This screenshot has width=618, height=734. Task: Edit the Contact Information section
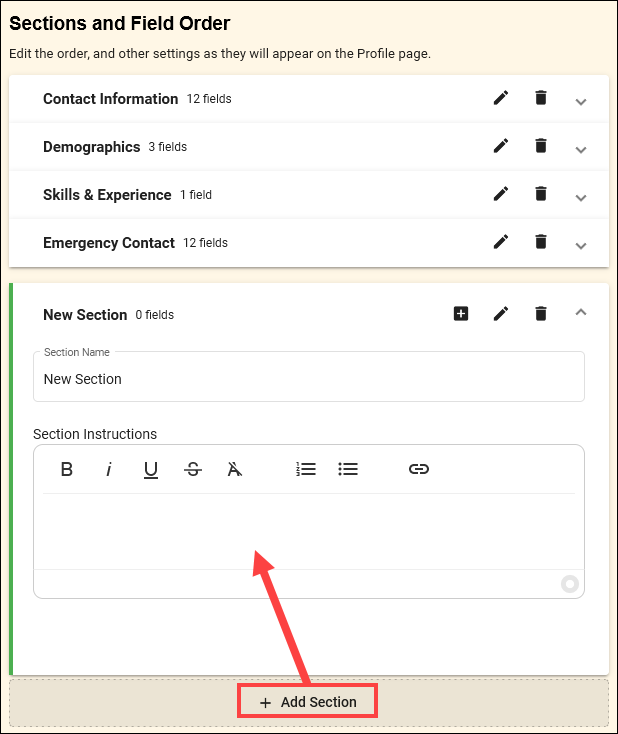click(501, 98)
